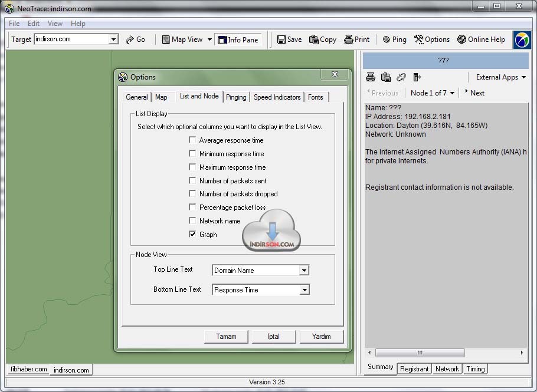Enable Average response time column
Screen dimensions: 537x392
coord(192,140)
